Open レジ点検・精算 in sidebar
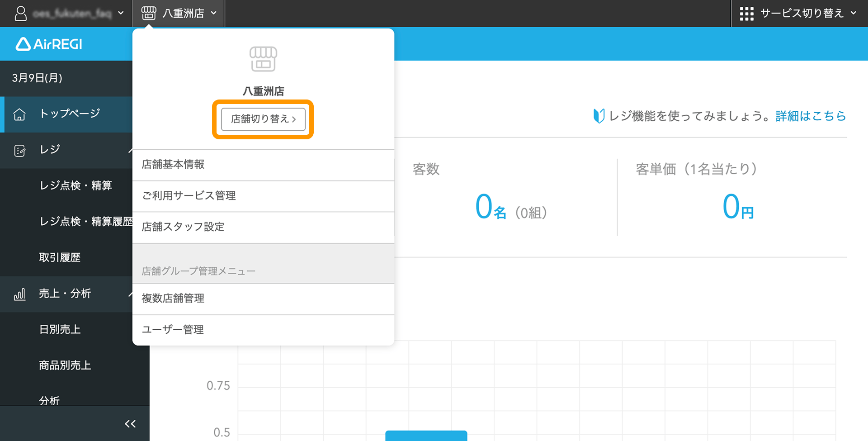Image resolution: width=868 pixels, height=441 pixels. coord(75,185)
